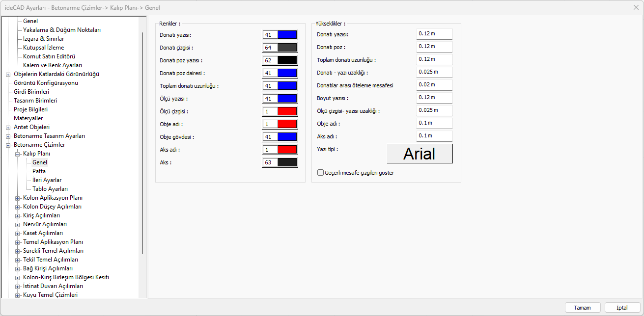Confirm settings with Tamam button
Screen dimensions: 644x316
coord(583,308)
